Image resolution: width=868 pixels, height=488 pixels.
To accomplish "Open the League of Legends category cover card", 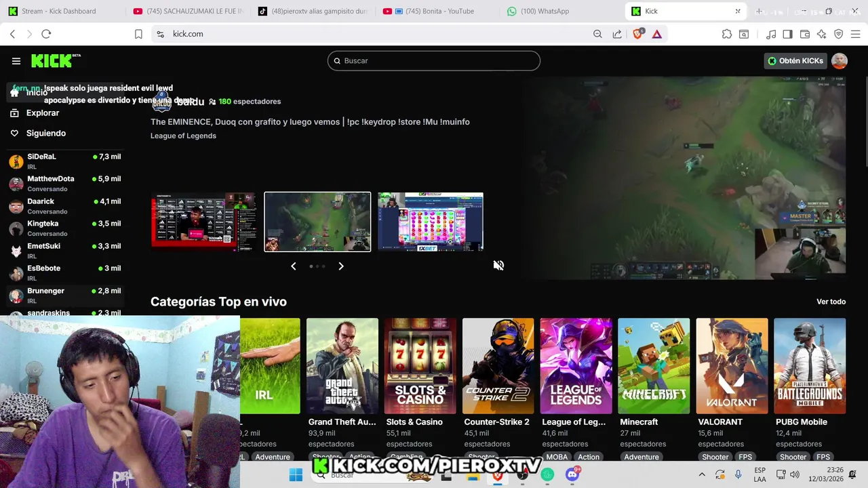I will pos(576,366).
